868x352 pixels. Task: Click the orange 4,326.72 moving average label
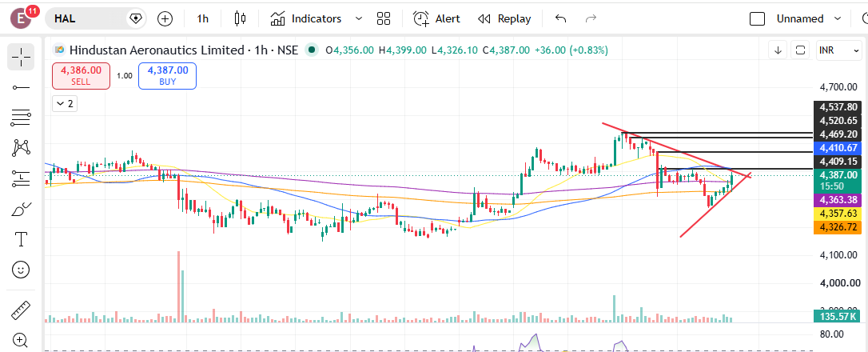point(838,226)
